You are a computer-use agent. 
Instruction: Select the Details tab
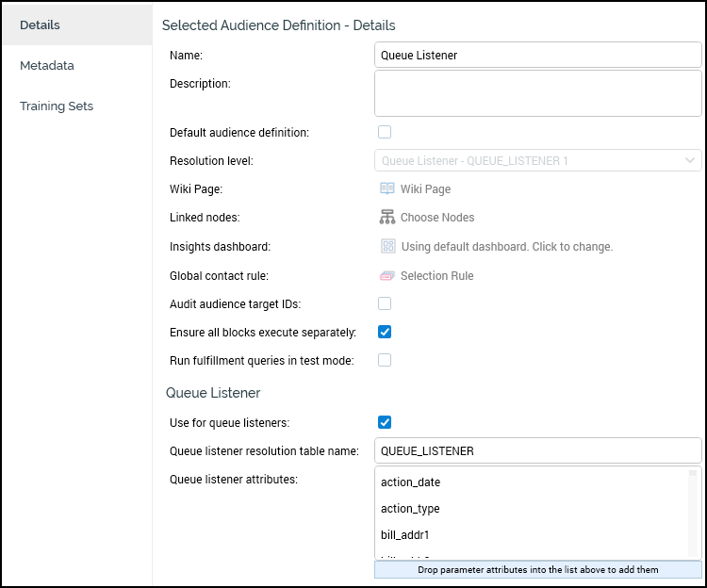pos(40,25)
